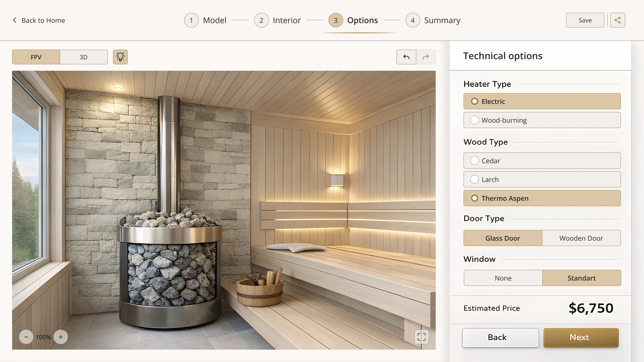This screenshot has width=644, height=362.
Task: Save the current sauna configuration
Action: tap(585, 20)
